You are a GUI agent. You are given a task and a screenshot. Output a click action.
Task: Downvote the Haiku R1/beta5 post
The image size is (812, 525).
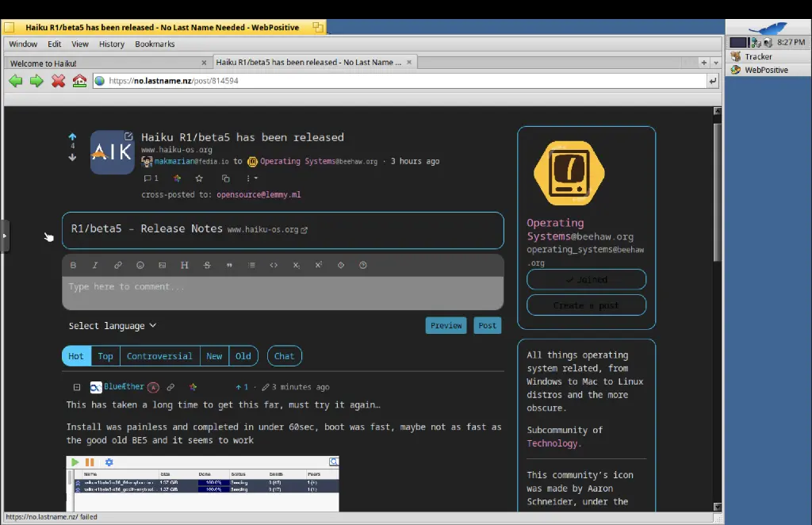tap(72, 157)
